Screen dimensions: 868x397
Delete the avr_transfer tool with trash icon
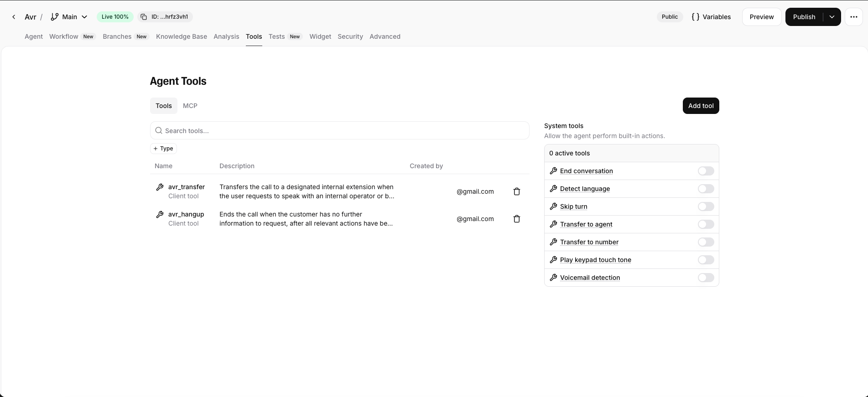coord(517,191)
